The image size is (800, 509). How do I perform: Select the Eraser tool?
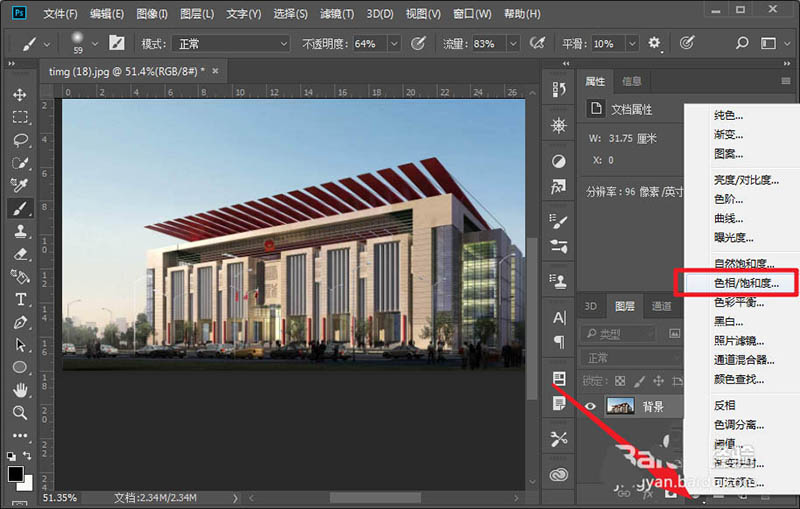click(x=20, y=253)
